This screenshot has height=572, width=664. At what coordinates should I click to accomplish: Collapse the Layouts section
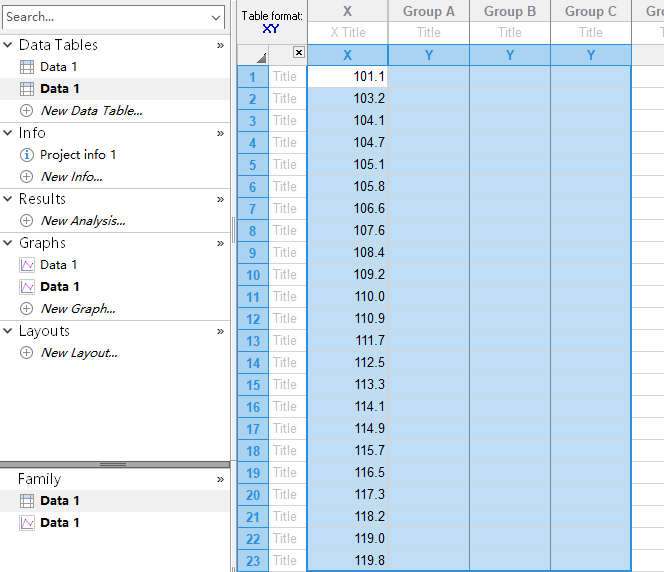coord(8,331)
